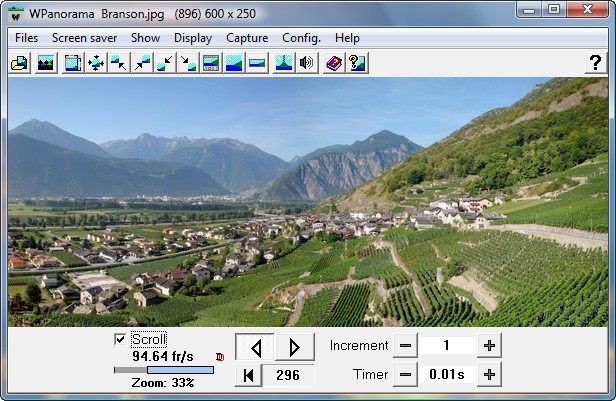
Task: Click the speaker sound icon in toolbar
Action: coord(306,63)
